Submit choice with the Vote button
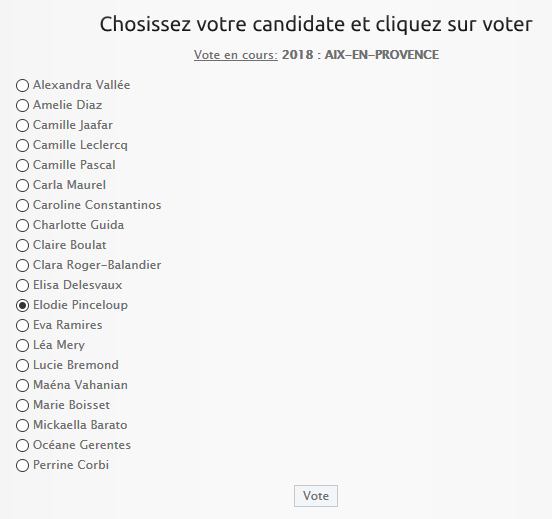 (x=316, y=496)
